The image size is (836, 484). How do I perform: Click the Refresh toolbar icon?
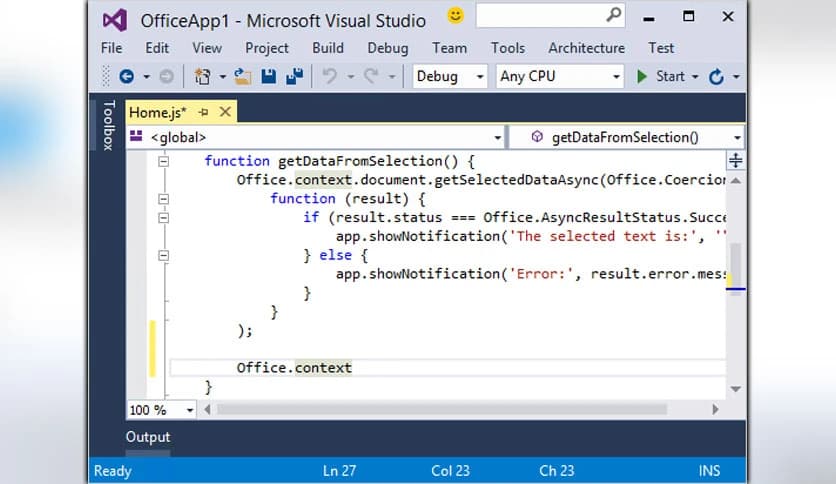[716, 77]
